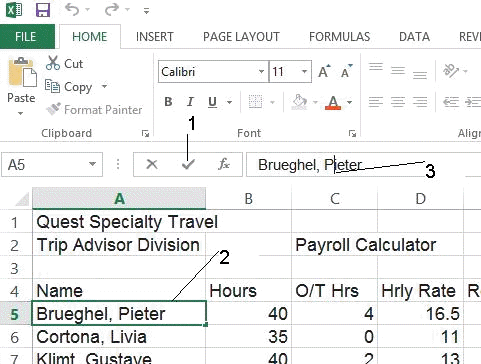
Task: Click the Save icon in quick access toolbar
Action: click(x=43, y=10)
